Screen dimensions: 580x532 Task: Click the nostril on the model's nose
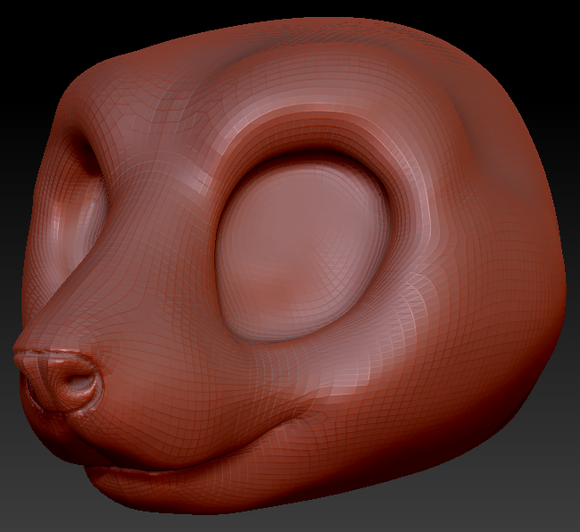tap(81, 383)
